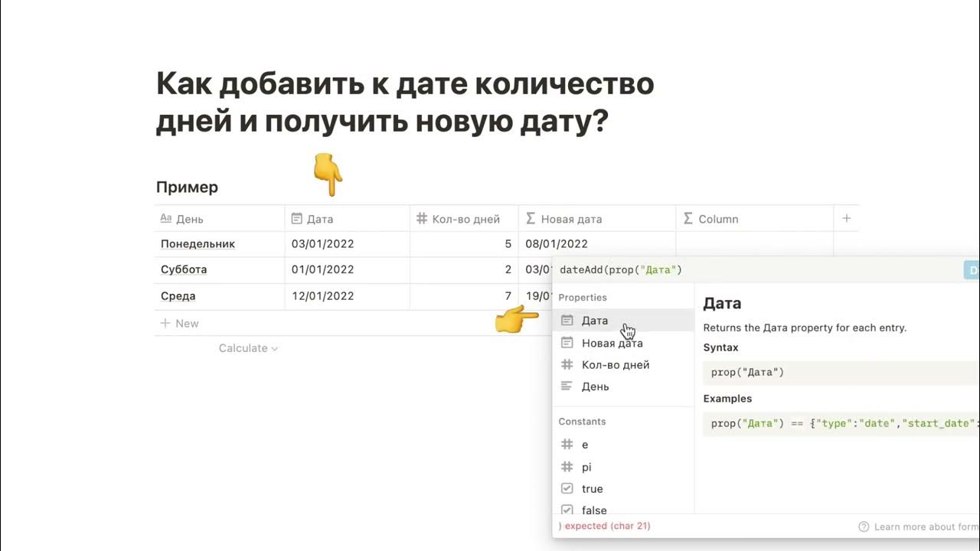Click the sigma icon in Column header

pos(687,218)
